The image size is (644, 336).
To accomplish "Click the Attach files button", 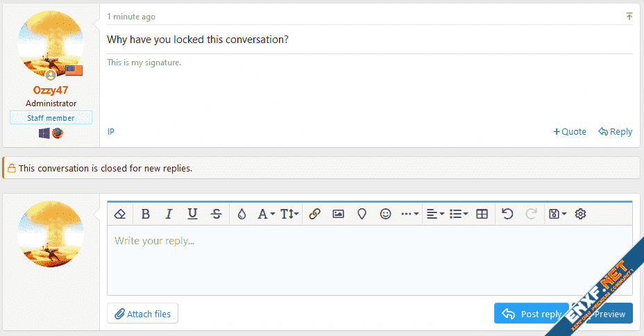I will click(143, 314).
